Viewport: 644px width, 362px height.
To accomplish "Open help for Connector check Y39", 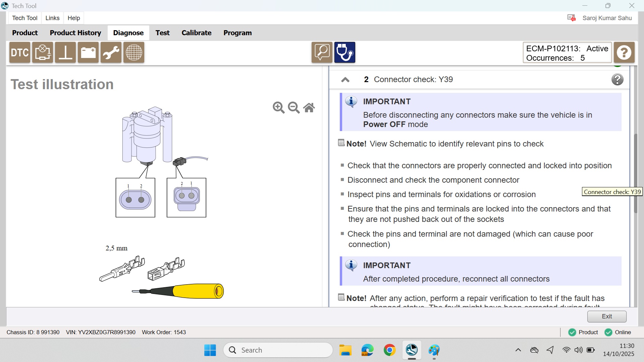I will click(617, 80).
